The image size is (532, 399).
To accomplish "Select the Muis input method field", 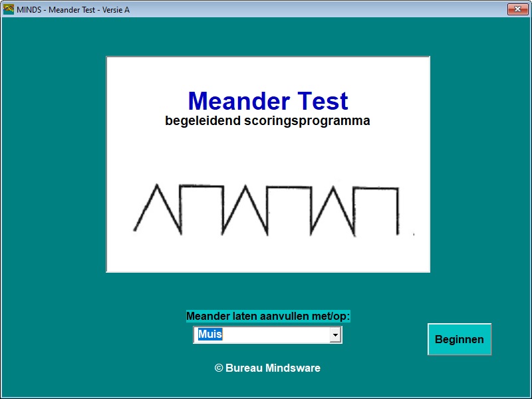I will tap(267, 335).
